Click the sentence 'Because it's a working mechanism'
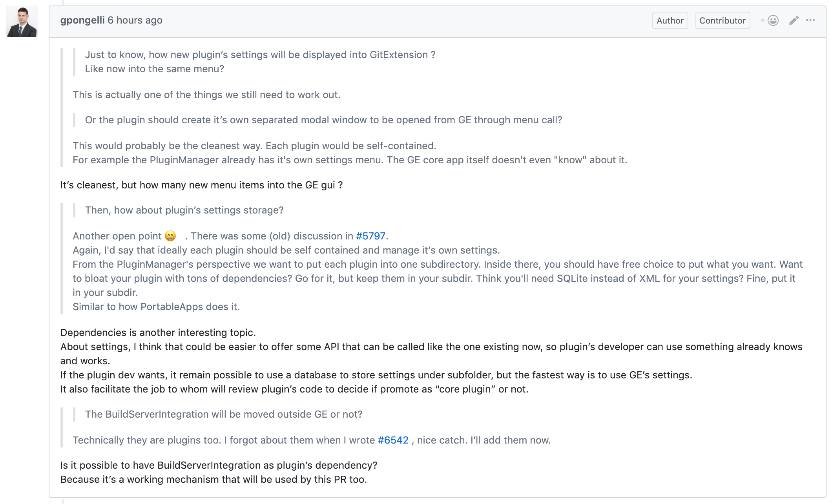 tap(213, 480)
